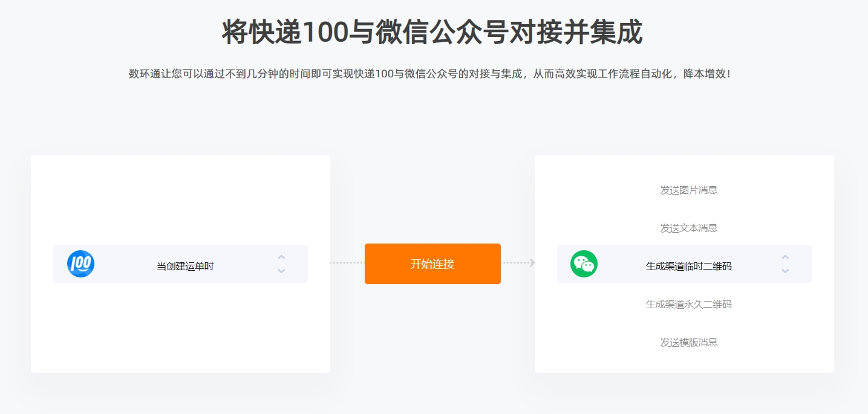
Task: Click down chevron beside 生成渠道临时二维码
Action: pyautogui.click(x=785, y=271)
